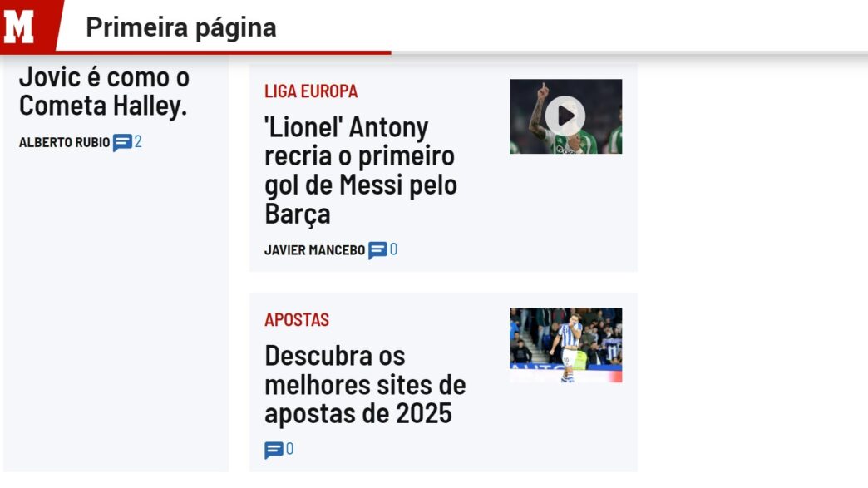Open the 'Primeira página' header title

point(181,27)
